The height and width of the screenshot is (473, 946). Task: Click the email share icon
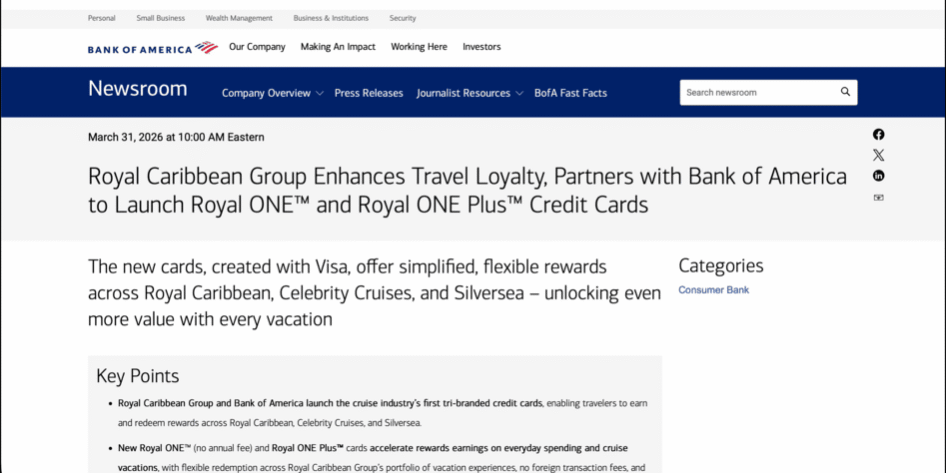(x=878, y=197)
